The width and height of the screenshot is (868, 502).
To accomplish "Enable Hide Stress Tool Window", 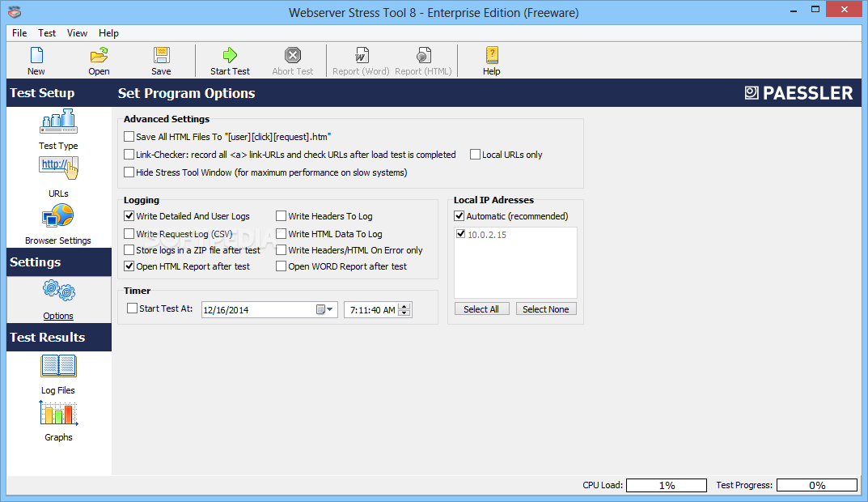I will 129,172.
